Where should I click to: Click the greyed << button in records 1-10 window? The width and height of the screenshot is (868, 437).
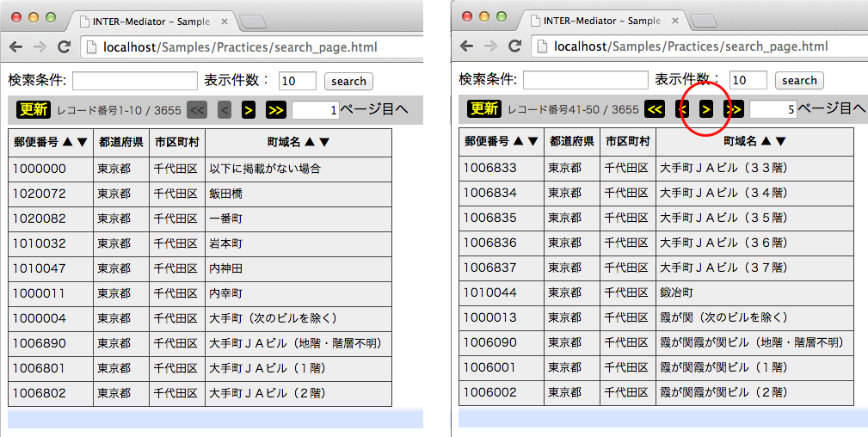(196, 110)
